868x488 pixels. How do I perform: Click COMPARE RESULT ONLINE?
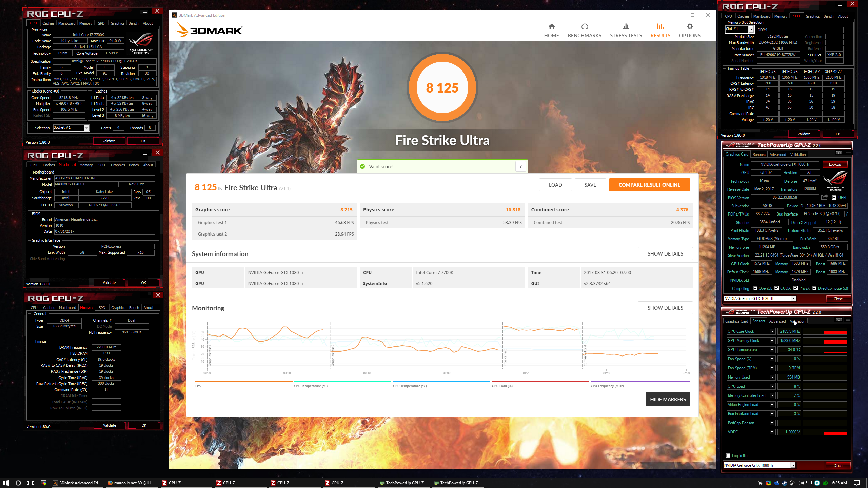click(x=649, y=185)
